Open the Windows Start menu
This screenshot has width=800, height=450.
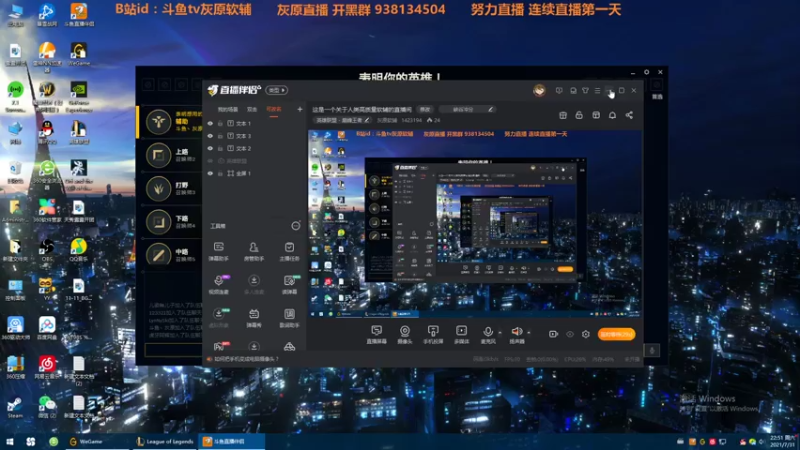[x=10, y=441]
